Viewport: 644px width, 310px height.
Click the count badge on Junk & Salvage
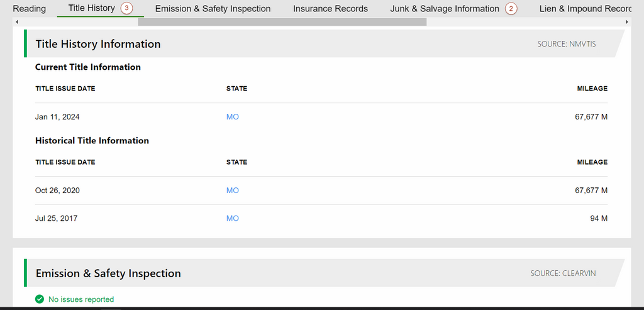pyautogui.click(x=511, y=9)
